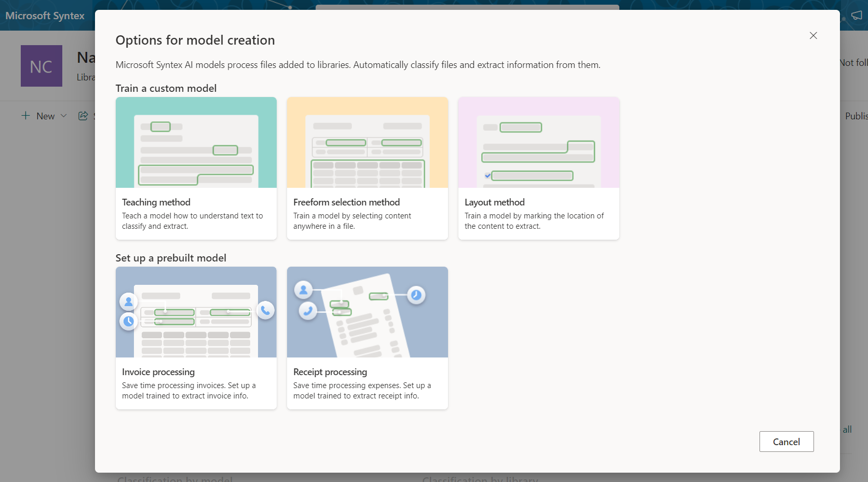Select the Teaching method illustration
Viewport: 868px width, 482px height.
[x=196, y=143]
